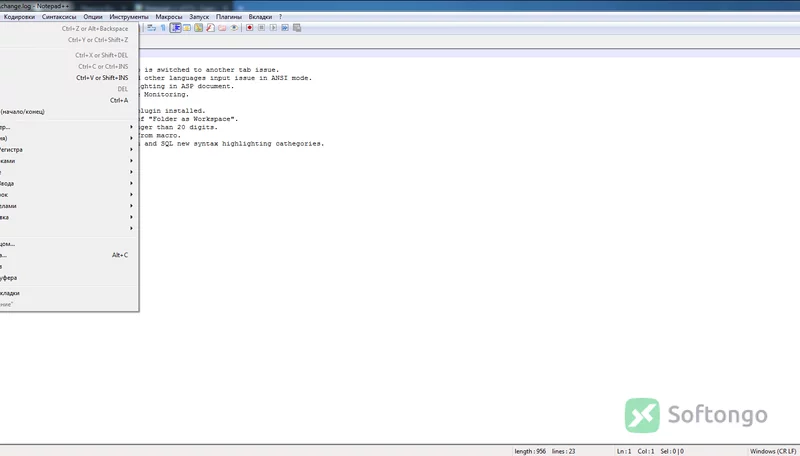Click Save Recorded Macro icon
The height and width of the screenshot is (456, 800).
click(x=297, y=28)
